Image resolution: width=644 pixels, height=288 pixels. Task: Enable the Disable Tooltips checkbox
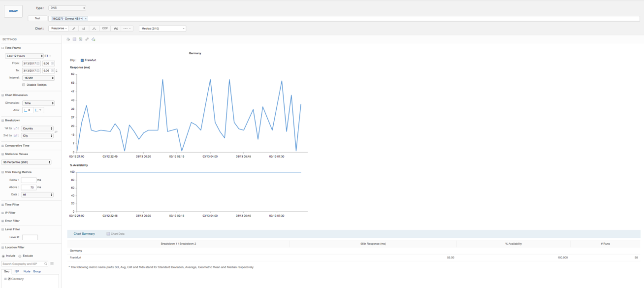(x=24, y=85)
